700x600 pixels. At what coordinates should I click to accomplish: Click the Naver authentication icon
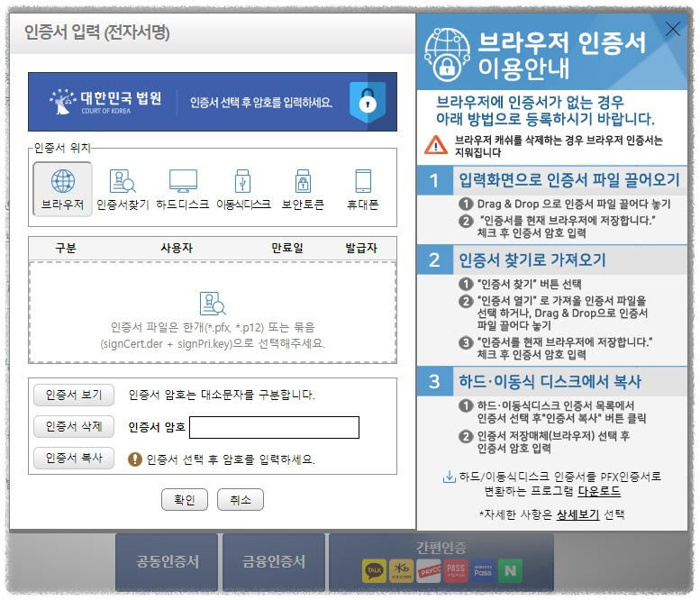tap(510, 570)
